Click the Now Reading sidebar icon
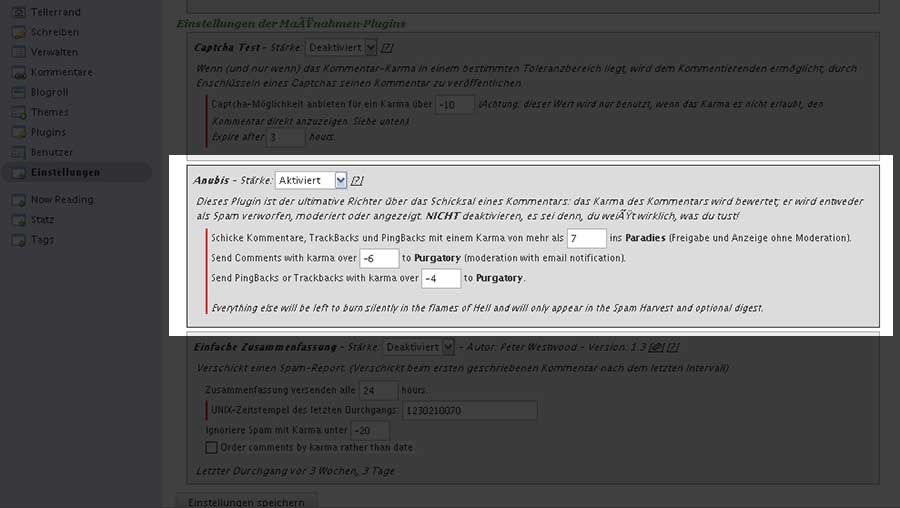 pos(18,200)
